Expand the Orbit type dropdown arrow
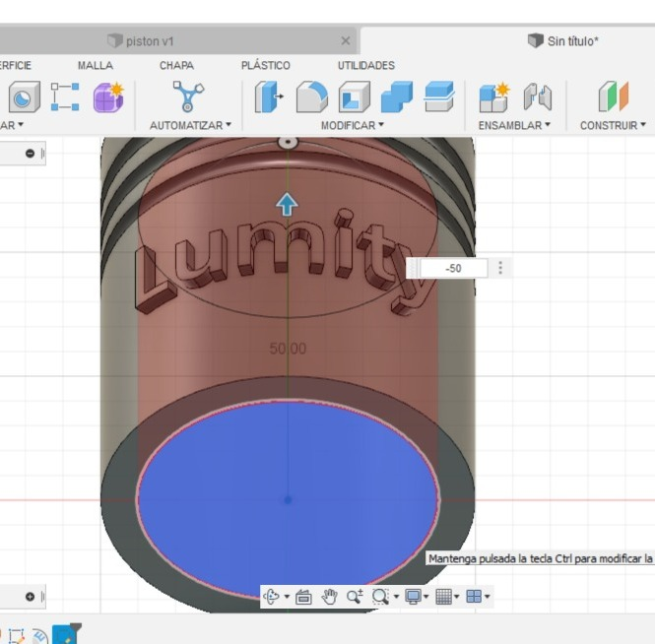This screenshot has height=644, width=655. click(x=287, y=597)
